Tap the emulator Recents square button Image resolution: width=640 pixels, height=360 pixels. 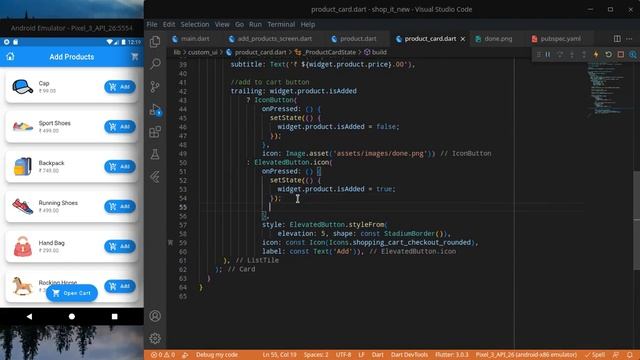115,316
